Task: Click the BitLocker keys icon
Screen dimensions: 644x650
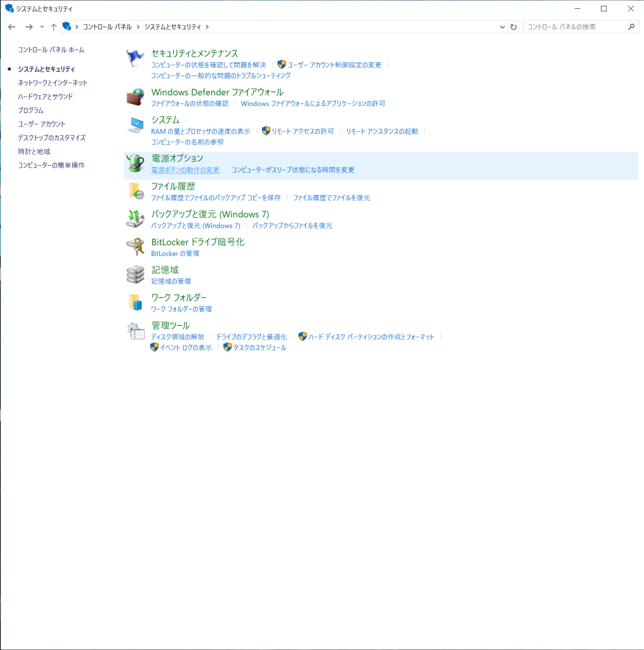Action: pyautogui.click(x=135, y=247)
